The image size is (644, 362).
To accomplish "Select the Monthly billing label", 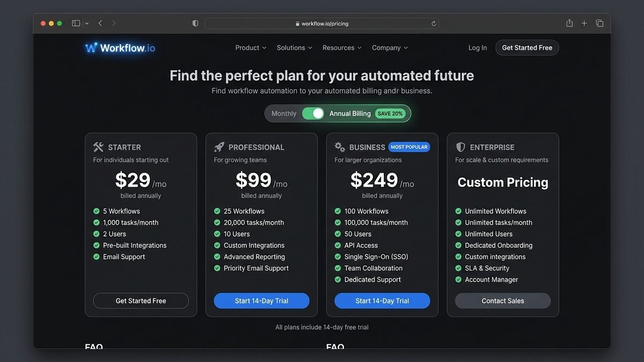I will (x=284, y=113).
